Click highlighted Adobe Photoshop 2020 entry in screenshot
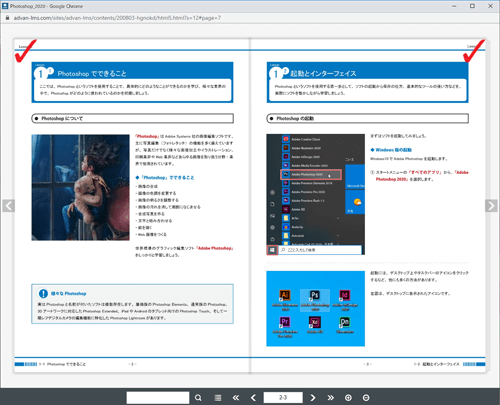 pyautogui.click(x=311, y=174)
